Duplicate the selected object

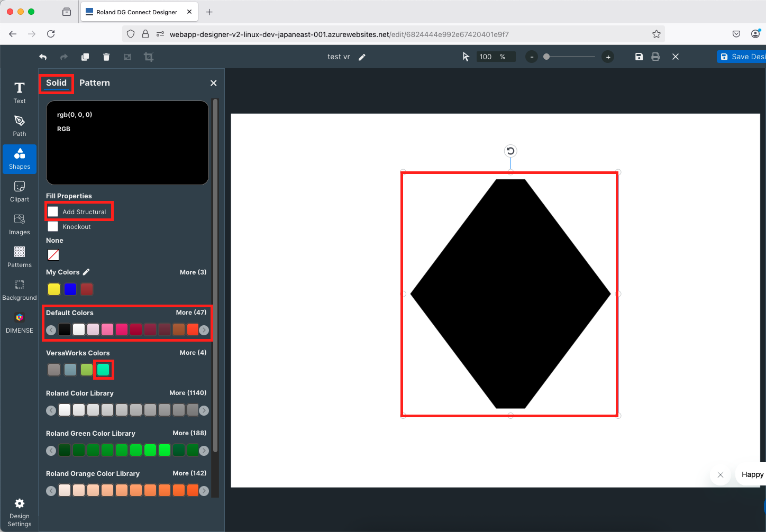85,57
